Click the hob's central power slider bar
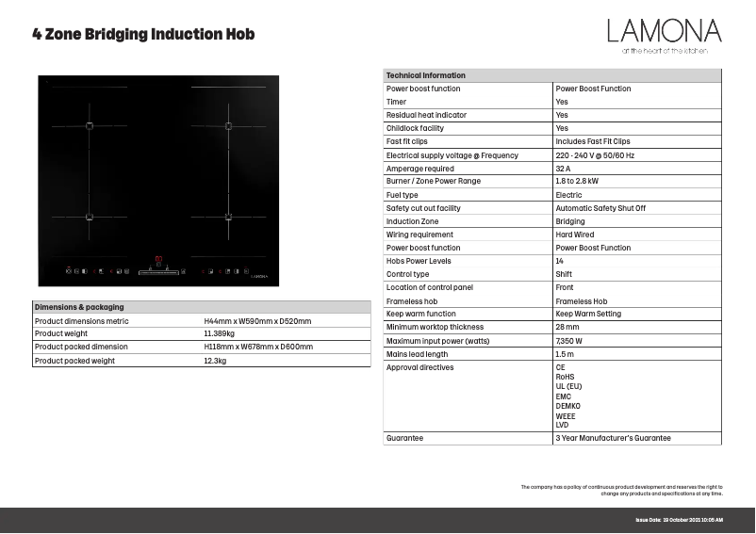The image size is (756, 534). 158,272
